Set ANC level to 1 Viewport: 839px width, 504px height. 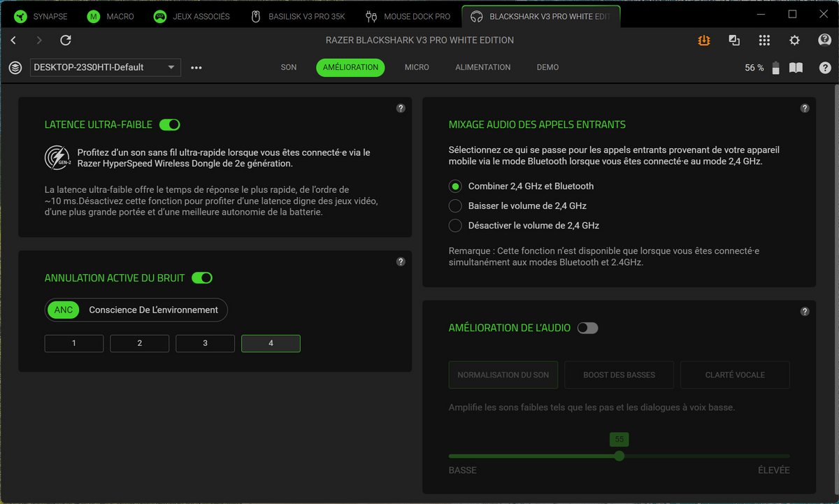pos(74,343)
